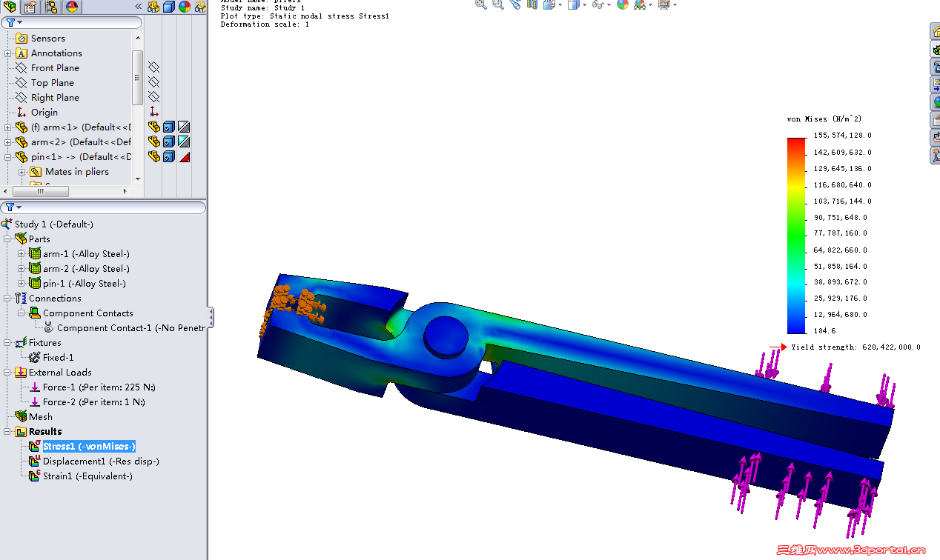Expand arm-2 (-Alloy Steel-) part

21,269
